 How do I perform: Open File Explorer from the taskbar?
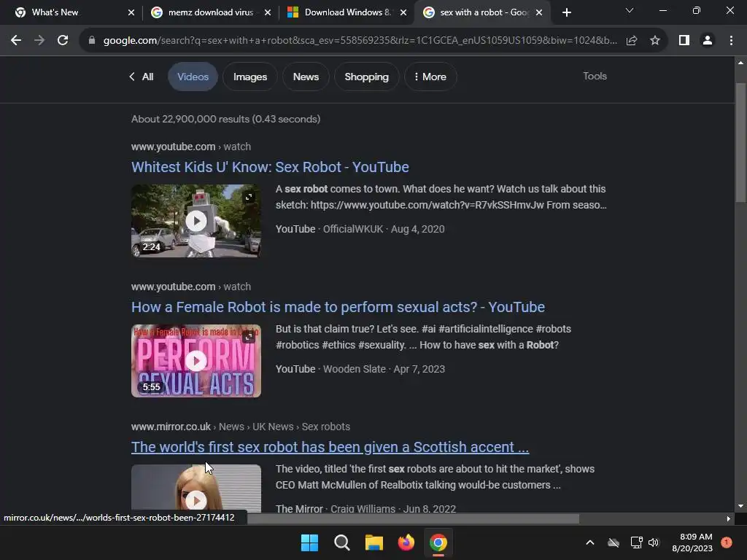374,542
